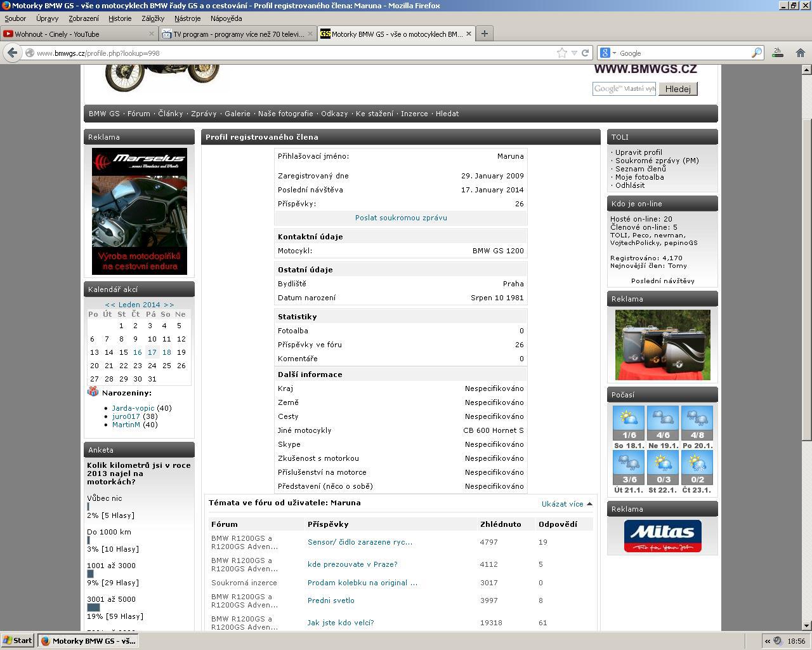Click Saturday 18.1. weather forecast icon
This screenshot has height=650, width=812.
[x=629, y=423]
